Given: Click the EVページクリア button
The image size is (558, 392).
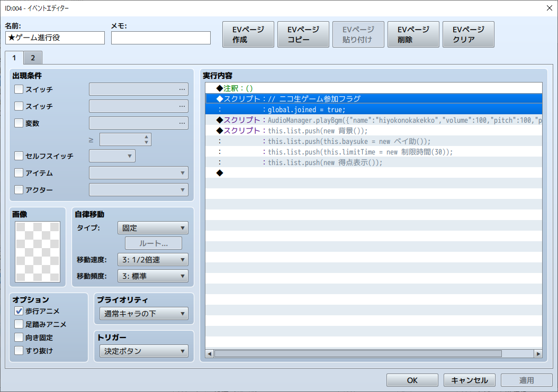Looking at the screenshot, I should [x=469, y=34].
